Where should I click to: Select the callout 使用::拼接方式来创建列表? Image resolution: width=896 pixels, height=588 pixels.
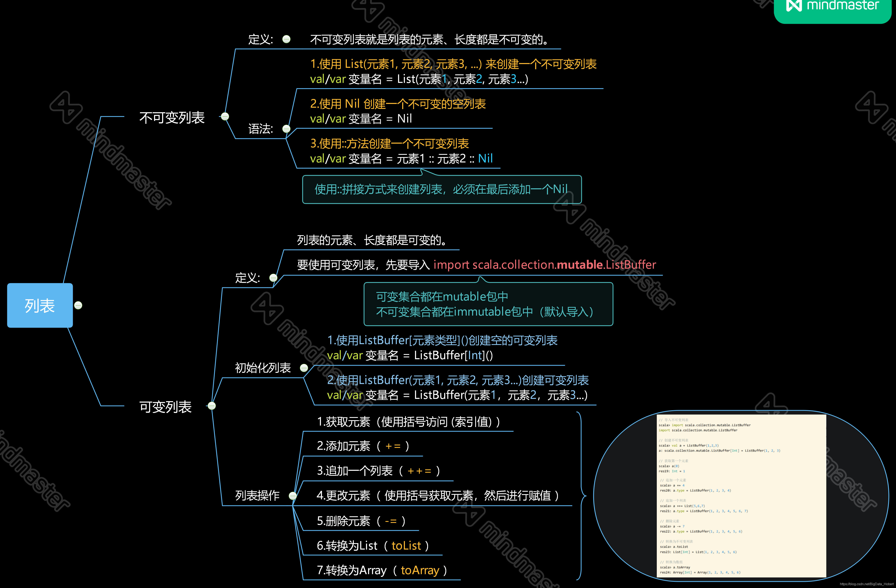(442, 189)
